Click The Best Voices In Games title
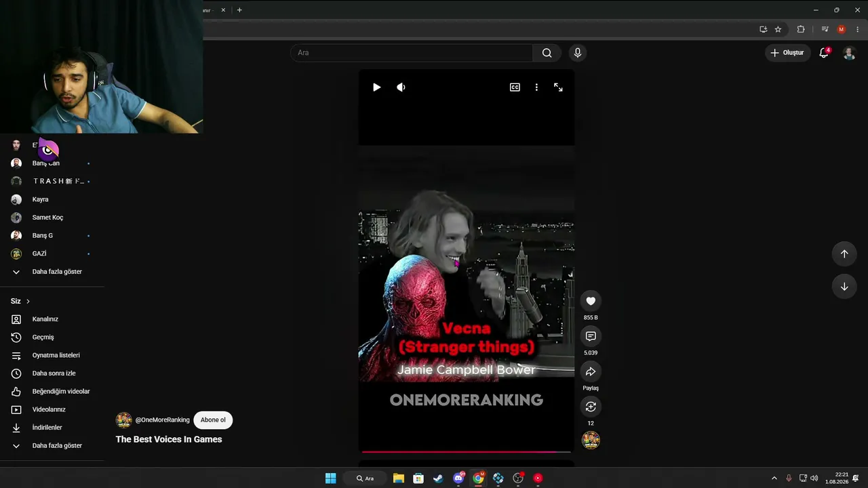Viewport: 868px width, 488px height. (169, 439)
